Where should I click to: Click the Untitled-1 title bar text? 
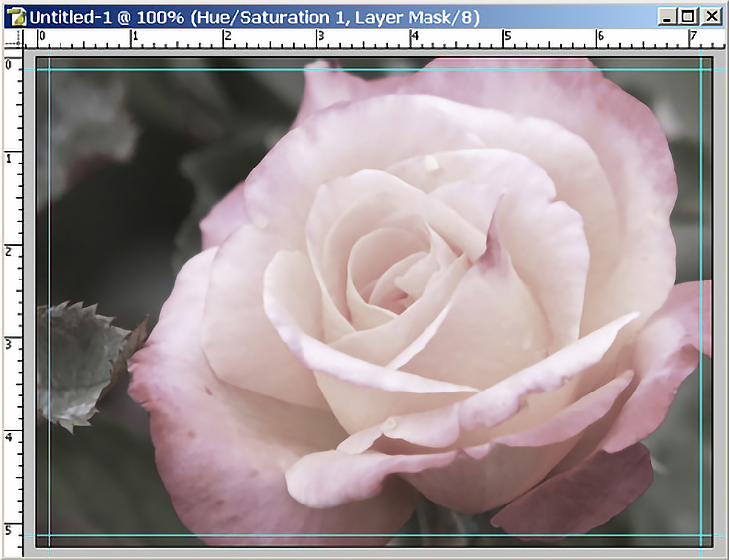point(254,17)
